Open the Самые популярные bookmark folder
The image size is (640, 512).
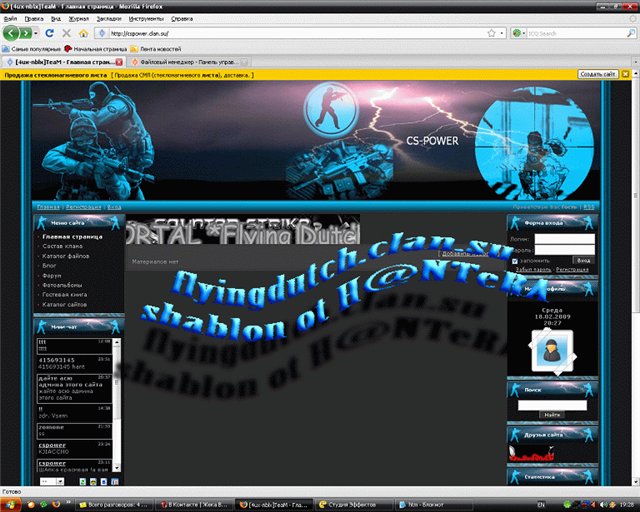31,49
